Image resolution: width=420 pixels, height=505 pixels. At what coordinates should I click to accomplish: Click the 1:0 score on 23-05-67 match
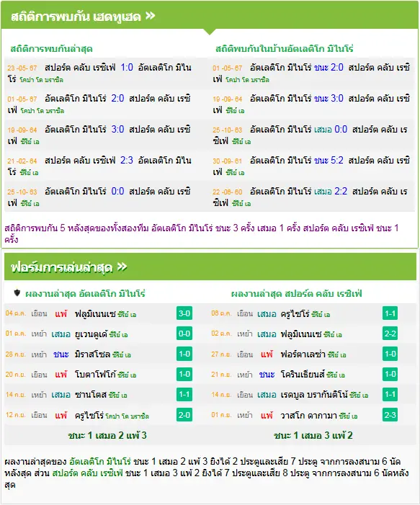[127, 67]
